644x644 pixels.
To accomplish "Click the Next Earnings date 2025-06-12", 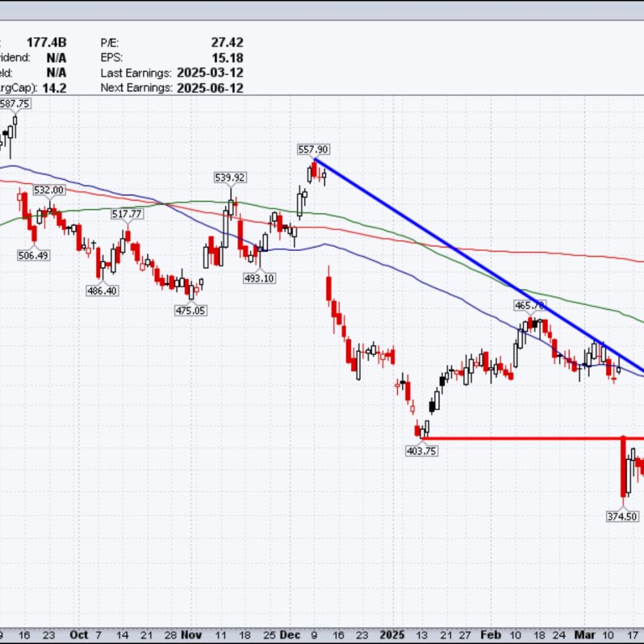I will click(x=210, y=88).
